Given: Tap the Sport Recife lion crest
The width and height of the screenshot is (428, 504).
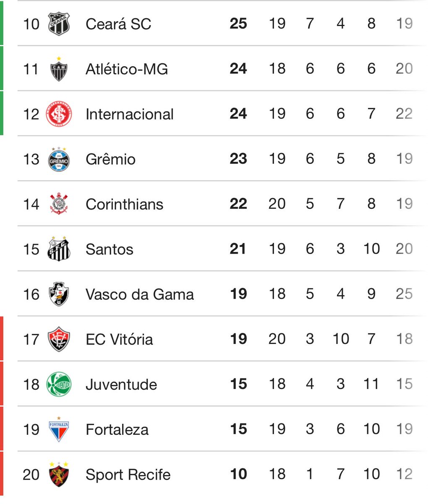Looking at the screenshot, I should (x=58, y=474).
